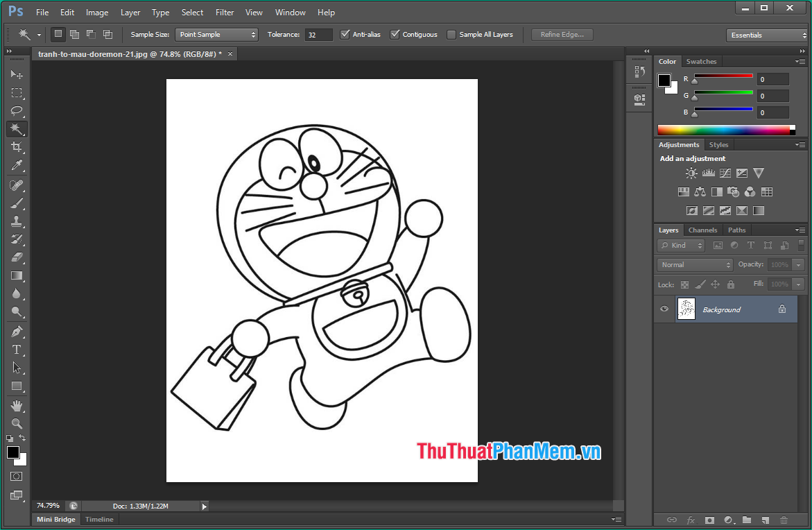Open the Sample Size dropdown

216,35
